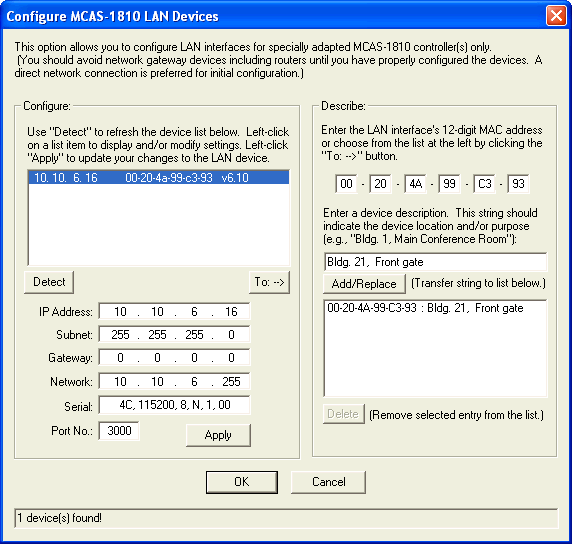
Task: Click the last MAC octet field 93
Action: [518, 184]
